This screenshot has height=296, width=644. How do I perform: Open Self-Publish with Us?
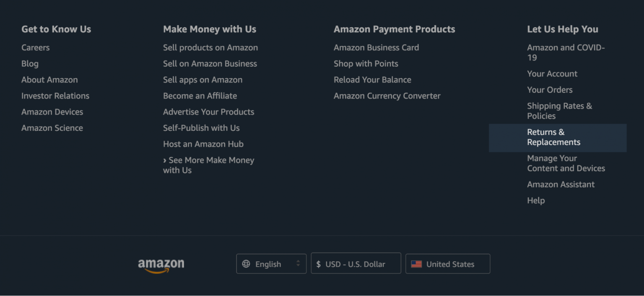[x=201, y=128]
